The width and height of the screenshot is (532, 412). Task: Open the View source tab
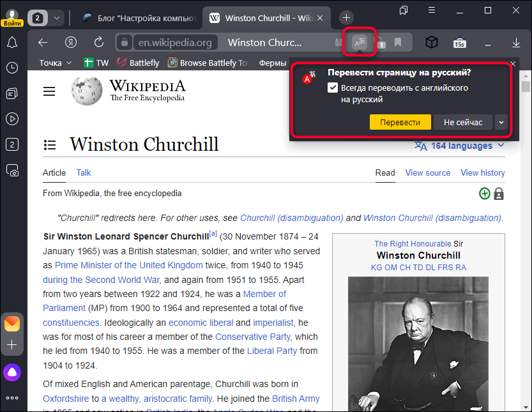[428, 172]
